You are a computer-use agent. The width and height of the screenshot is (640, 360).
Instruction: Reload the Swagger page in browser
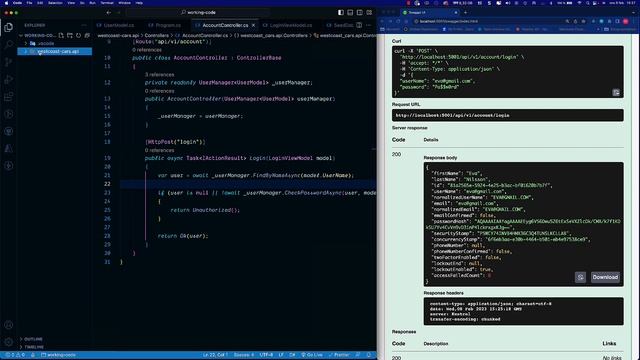coord(398,21)
